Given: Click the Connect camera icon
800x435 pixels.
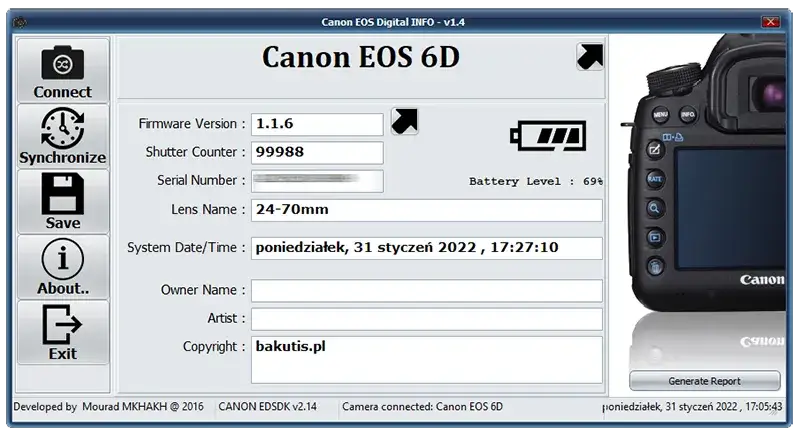Looking at the screenshot, I should pyautogui.click(x=62, y=62).
